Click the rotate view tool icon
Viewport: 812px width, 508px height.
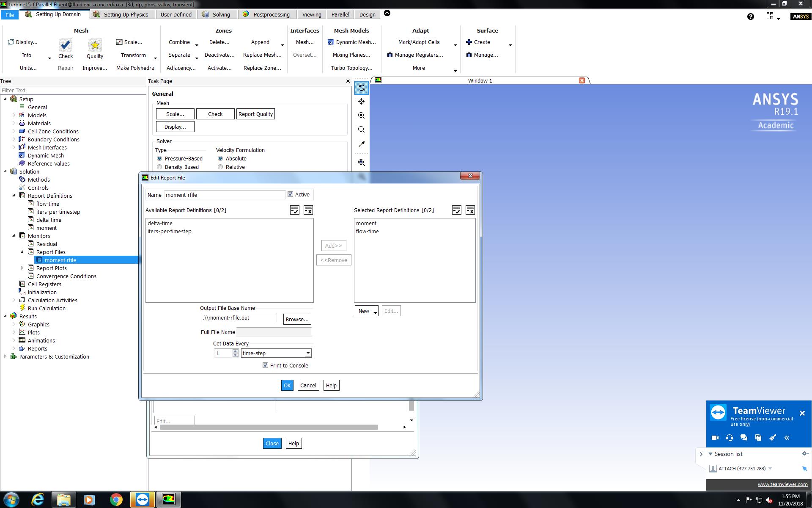point(362,88)
